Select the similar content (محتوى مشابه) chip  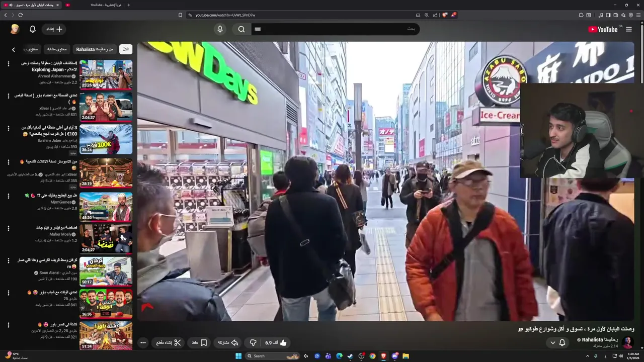57,49
